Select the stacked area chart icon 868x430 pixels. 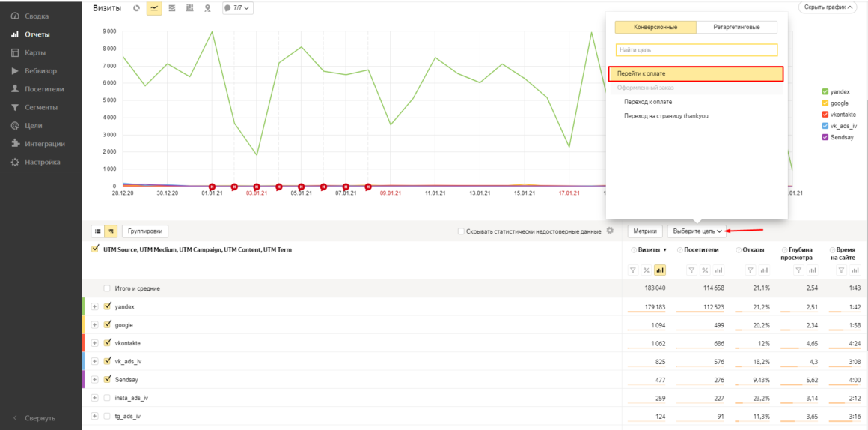coord(172,8)
